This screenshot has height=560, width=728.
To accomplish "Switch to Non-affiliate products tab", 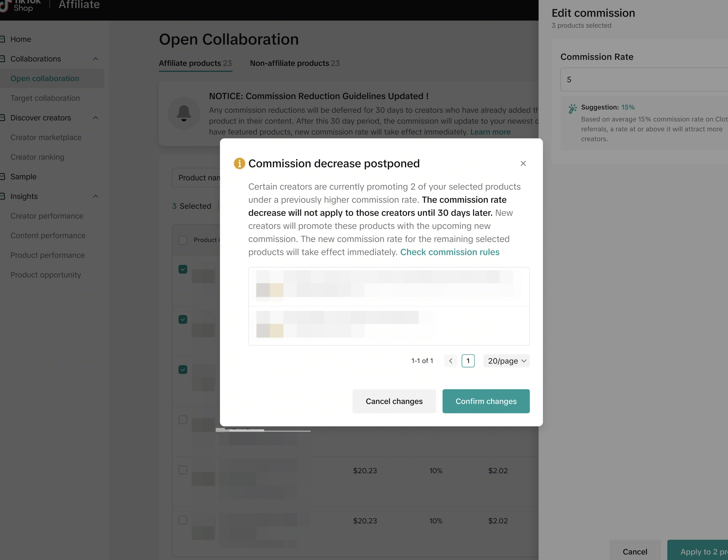I will [294, 63].
